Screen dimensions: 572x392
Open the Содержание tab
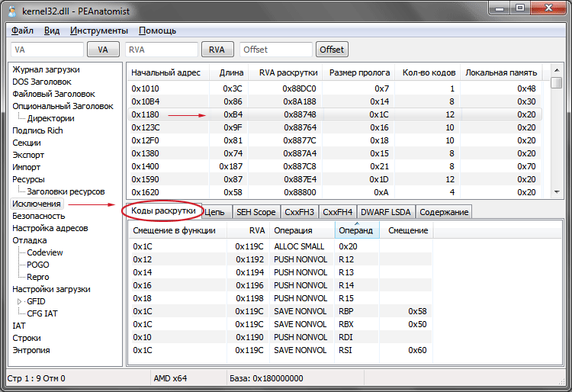[x=443, y=211]
